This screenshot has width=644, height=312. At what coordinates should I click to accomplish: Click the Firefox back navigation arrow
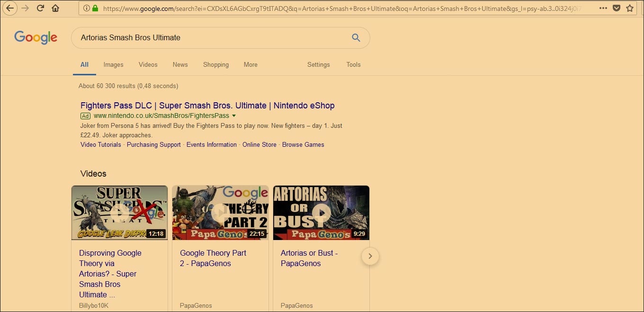coord(10,8)
